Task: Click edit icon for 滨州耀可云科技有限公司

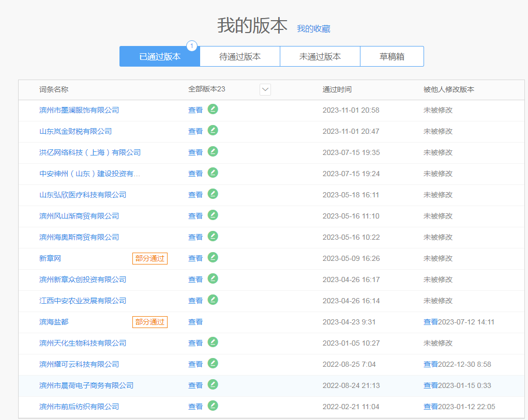Action: coord(213,364)
